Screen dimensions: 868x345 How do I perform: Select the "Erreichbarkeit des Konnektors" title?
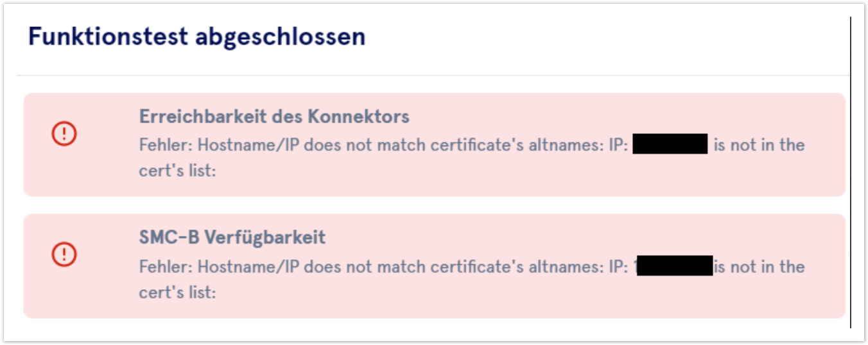pyautogui.click(x=274, y=117)
